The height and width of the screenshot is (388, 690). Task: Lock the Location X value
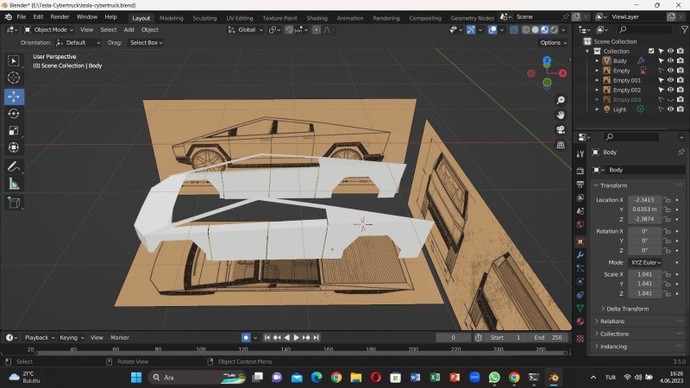click(668, 200)
